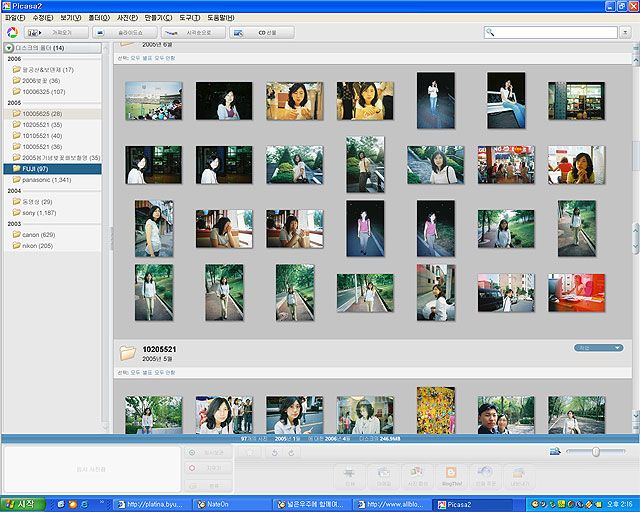Click the Email icon button in bottom bar
Image resolution: width=640 pixels, height=512 pixels.
tap(383, 476)
